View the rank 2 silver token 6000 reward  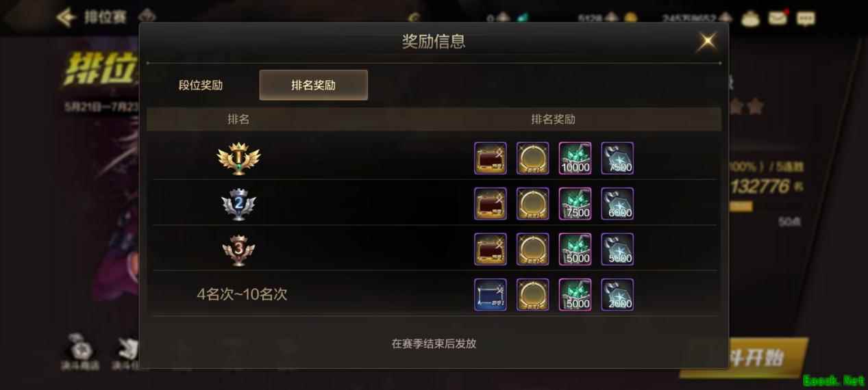click(x=617, y=204)
